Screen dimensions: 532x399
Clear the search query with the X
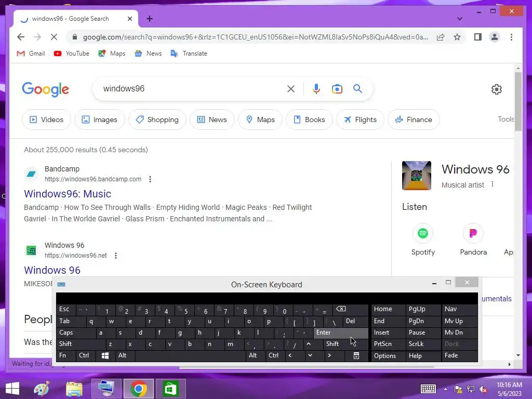pos(291,89)
